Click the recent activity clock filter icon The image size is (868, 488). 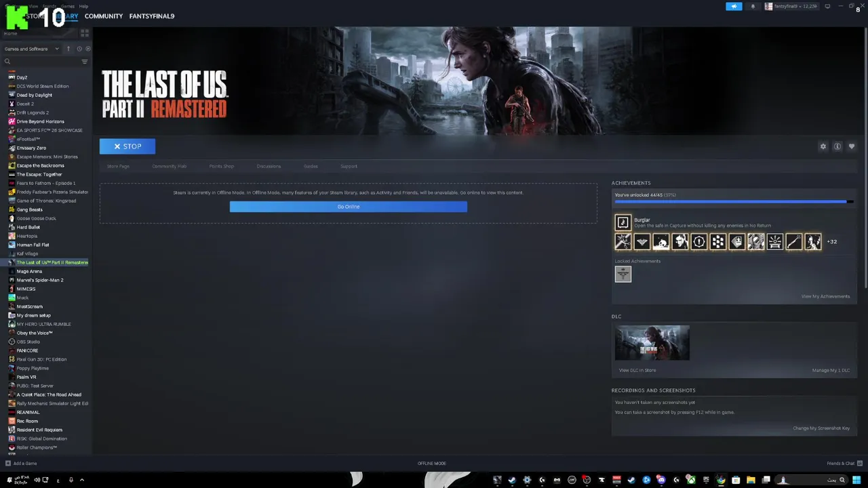(x=79, y=49)
